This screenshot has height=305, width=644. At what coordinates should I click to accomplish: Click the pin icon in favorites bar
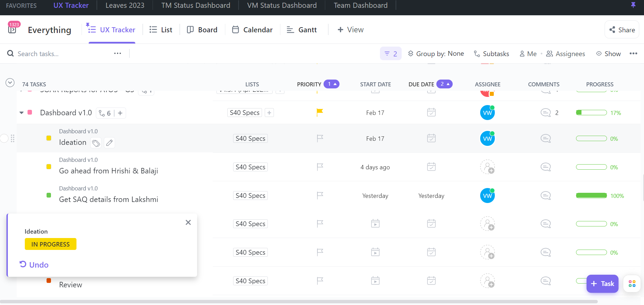633,5
